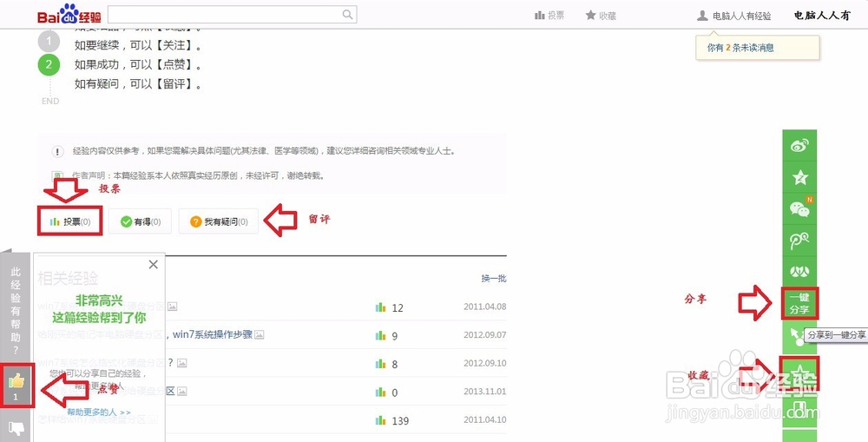Share to Tencent Weibo sidebar icon

pos(799,241)
